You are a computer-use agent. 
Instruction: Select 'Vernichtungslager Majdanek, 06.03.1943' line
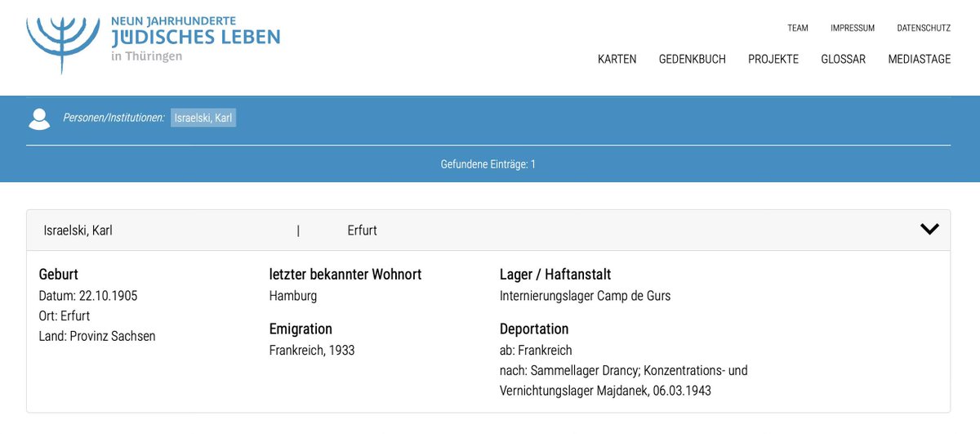coord(605,391)
